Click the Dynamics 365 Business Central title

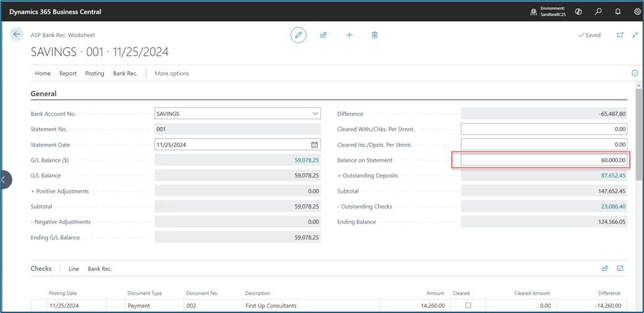pyautogui.click(x=55, y=11)
